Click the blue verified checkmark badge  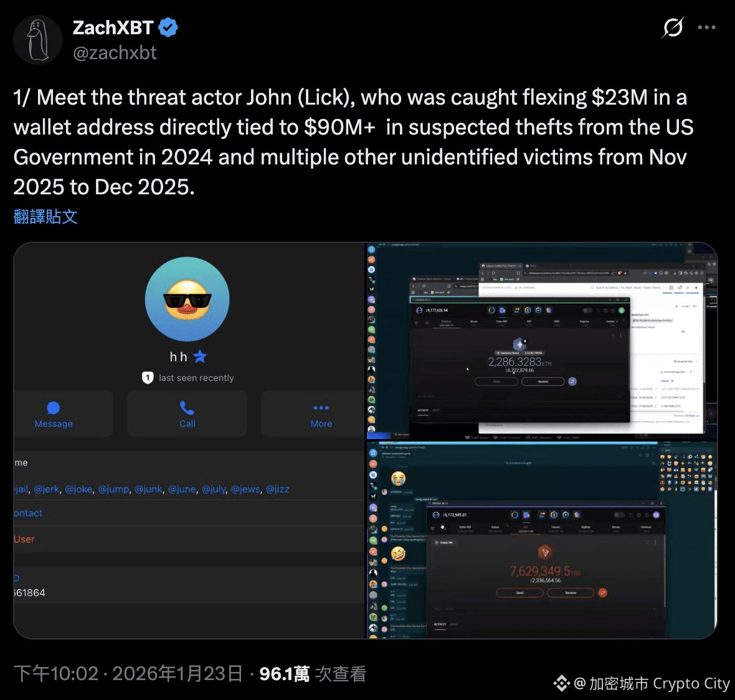168,27
